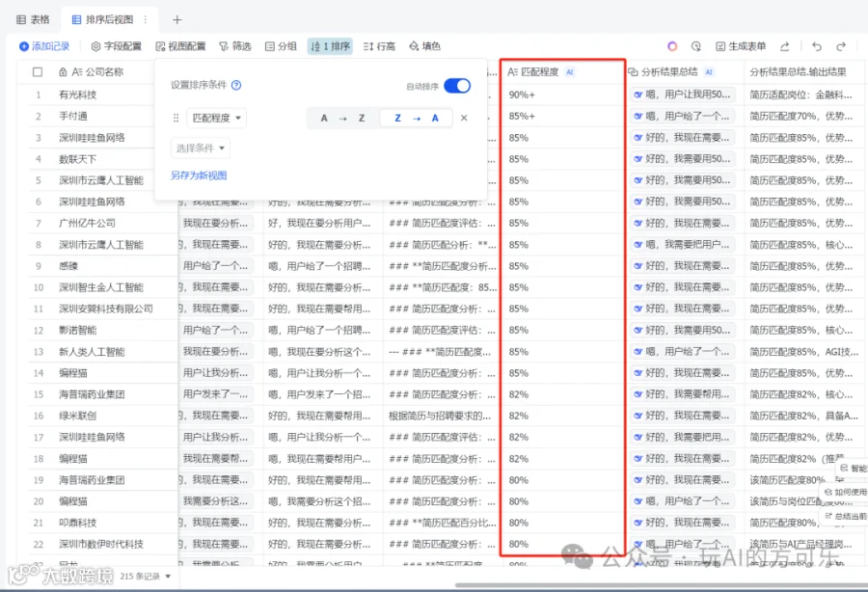Click 另存为新视图 link

click(199, 175)
